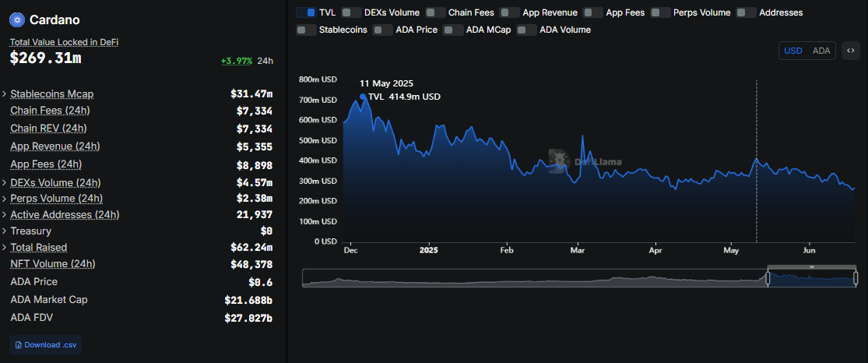Click the $21.688b ADA market cap value
The image size is (868, 363).
[x=248, y=300]
